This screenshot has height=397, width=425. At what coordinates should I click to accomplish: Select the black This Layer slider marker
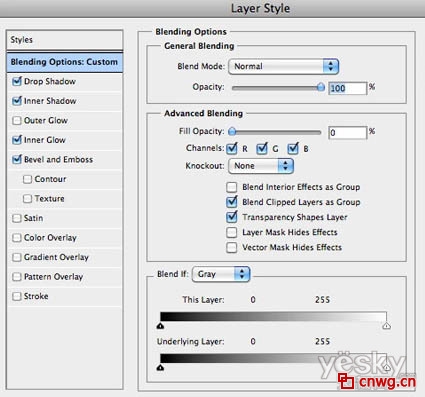tap(160, 326)
